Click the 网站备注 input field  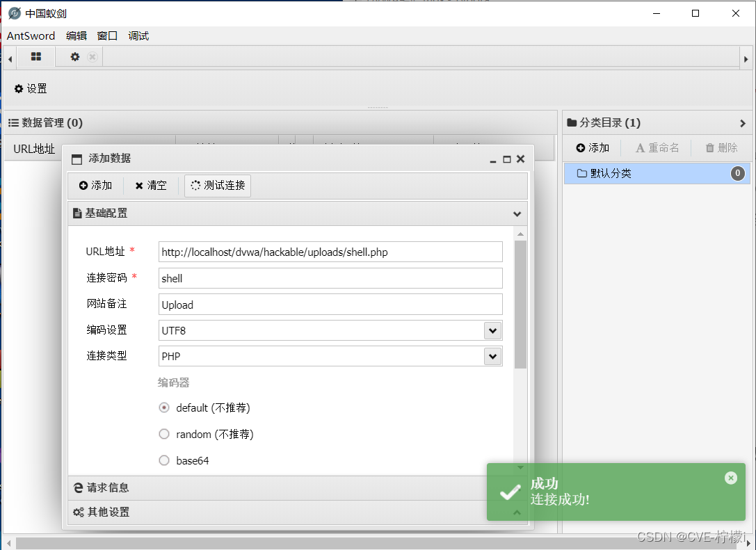point(330,305)
